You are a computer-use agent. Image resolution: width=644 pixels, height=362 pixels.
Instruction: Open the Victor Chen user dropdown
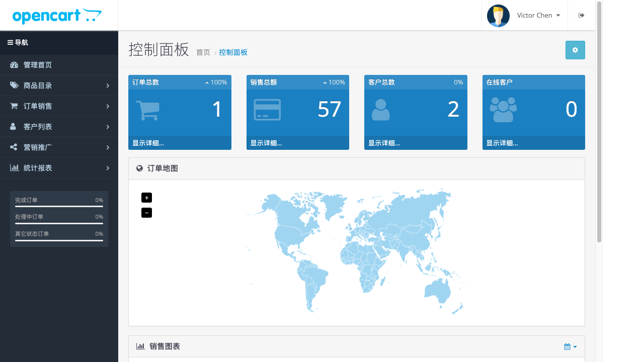[538, 16]
